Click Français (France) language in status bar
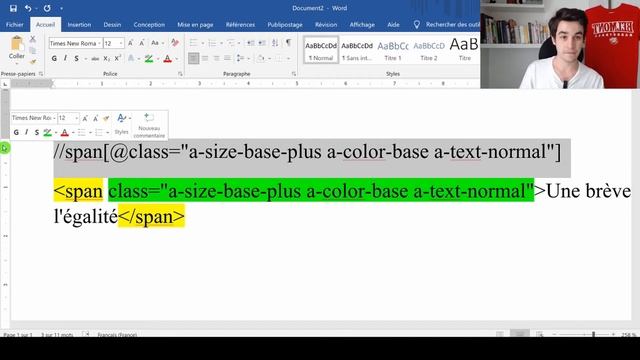Viewport: 640px width, 360px height. coord(117,335)
